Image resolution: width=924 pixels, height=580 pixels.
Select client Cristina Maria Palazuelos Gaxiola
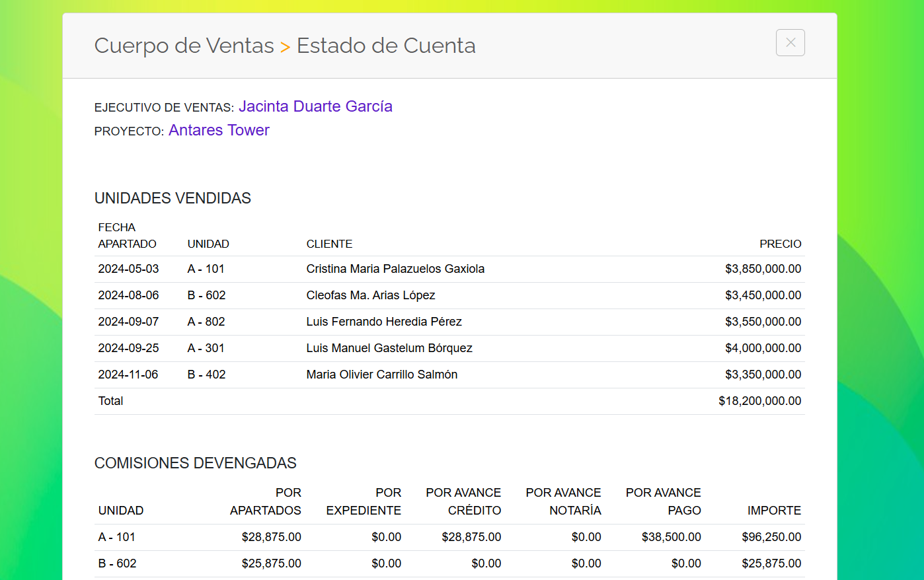coord(395,269)
